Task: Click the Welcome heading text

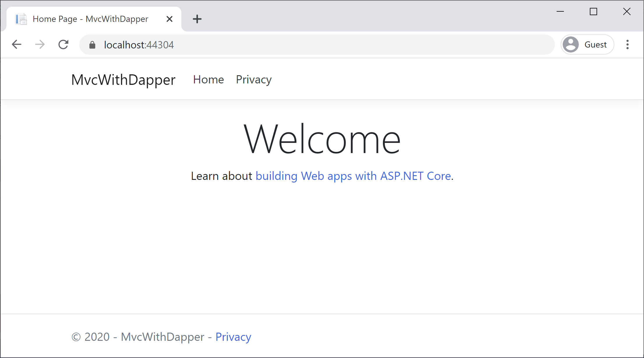Action: pyautogui.click(x=322, y=139)
